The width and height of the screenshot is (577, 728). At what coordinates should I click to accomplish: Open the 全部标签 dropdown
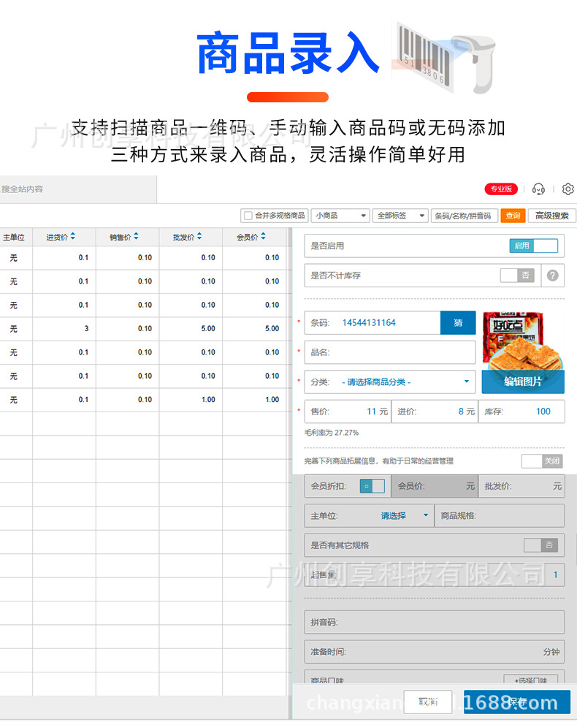click(400, 216)
